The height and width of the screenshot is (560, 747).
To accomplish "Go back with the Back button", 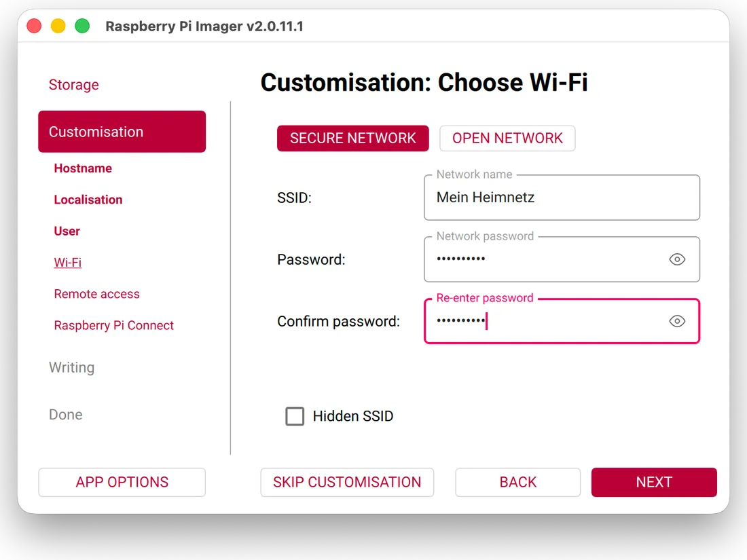I will point(518,483).
